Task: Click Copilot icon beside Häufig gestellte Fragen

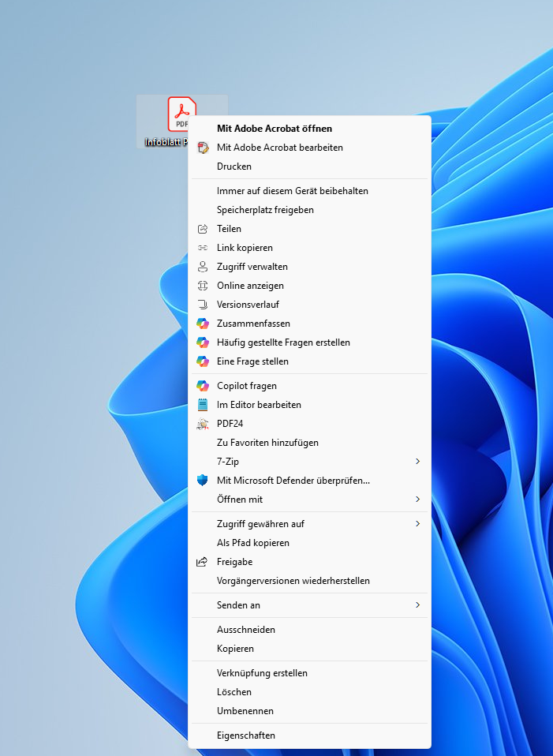Action: (203, 342)
